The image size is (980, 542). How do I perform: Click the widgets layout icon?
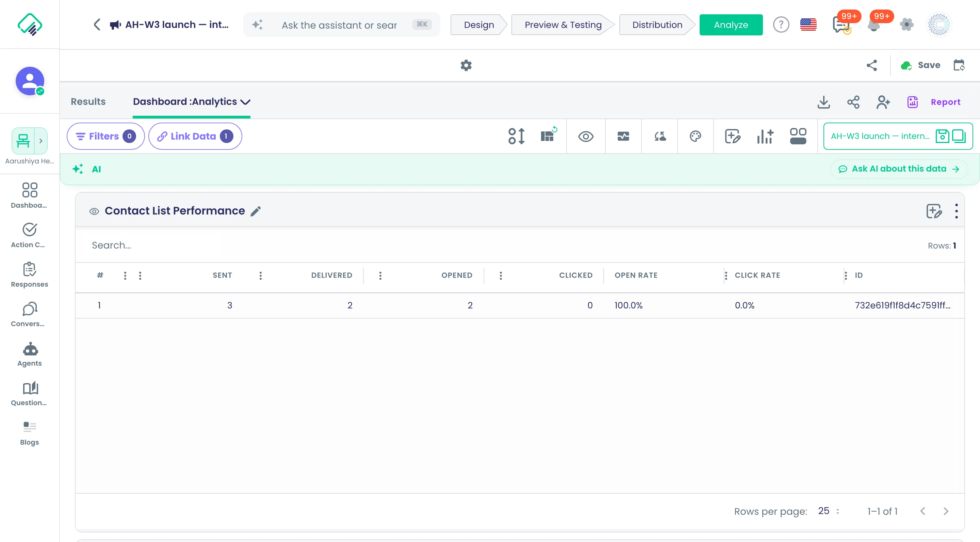click(x=798, y=136)
